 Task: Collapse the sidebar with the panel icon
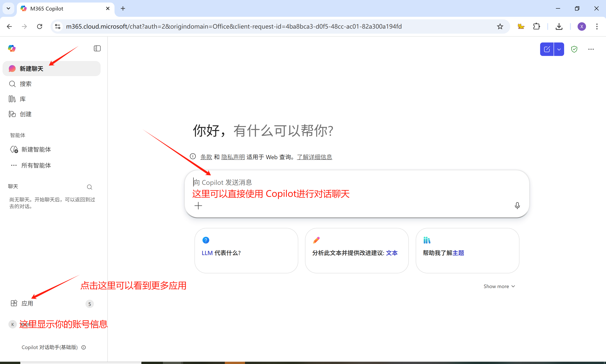tap(97, 48)
